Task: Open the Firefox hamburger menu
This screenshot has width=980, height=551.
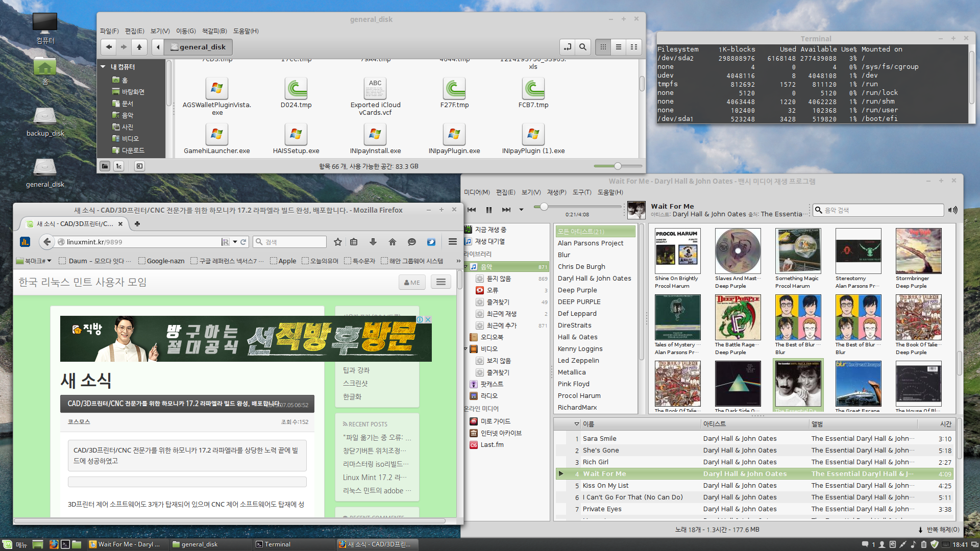Action: coord(453,242)
